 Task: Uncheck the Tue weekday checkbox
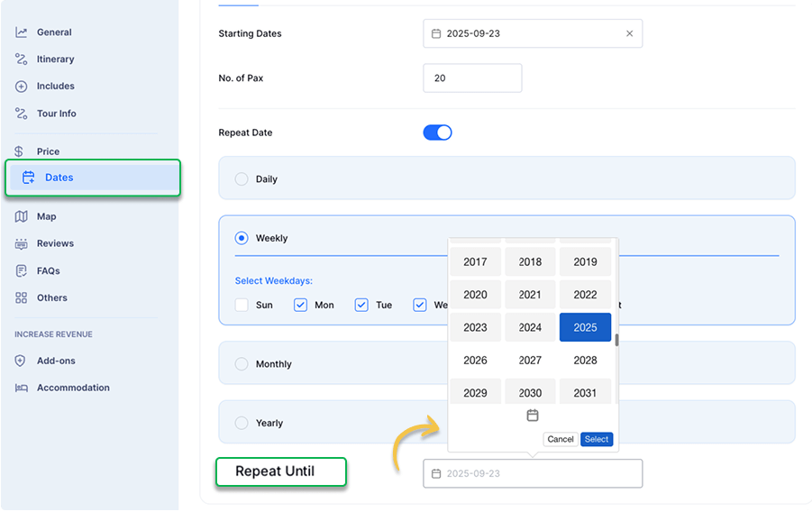pos(361,305)
